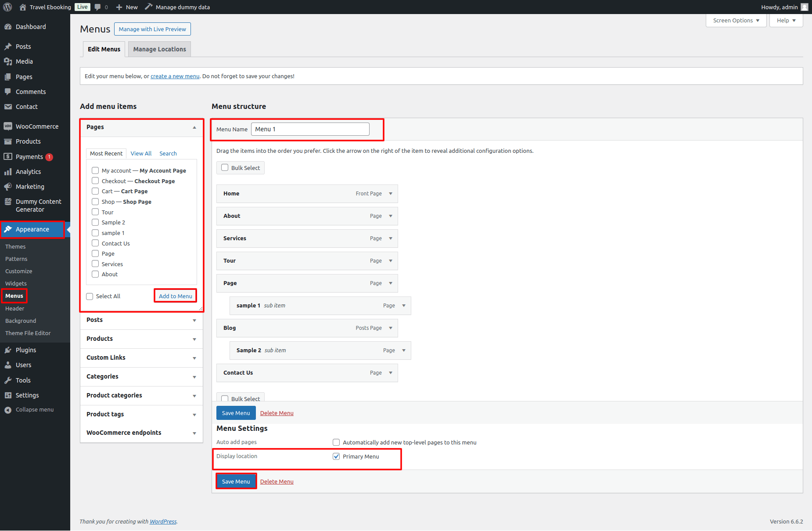Click the Dashboard gauge icon
This screenshot has width=812, height=531.
(8, 27)
